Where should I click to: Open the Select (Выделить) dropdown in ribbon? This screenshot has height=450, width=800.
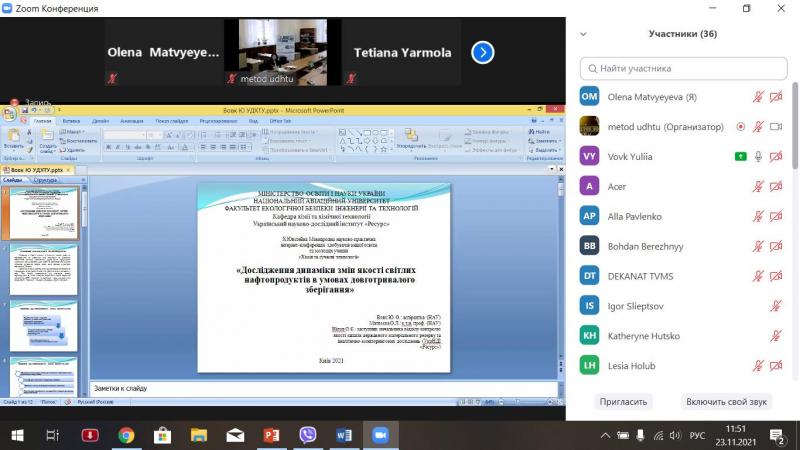click(x=544, y=150)
